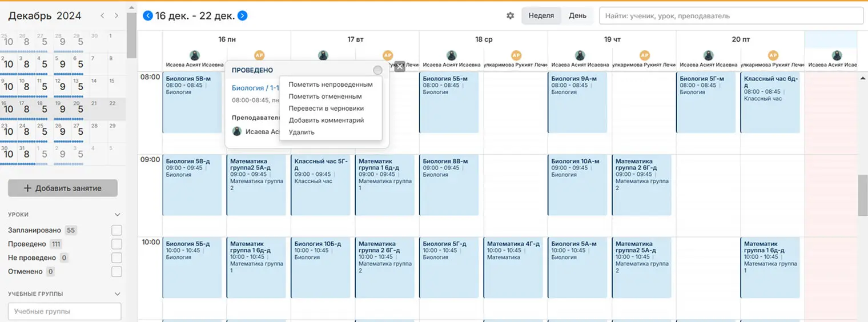
Task: Click the student/lesson search field
Action: (731, 16)
